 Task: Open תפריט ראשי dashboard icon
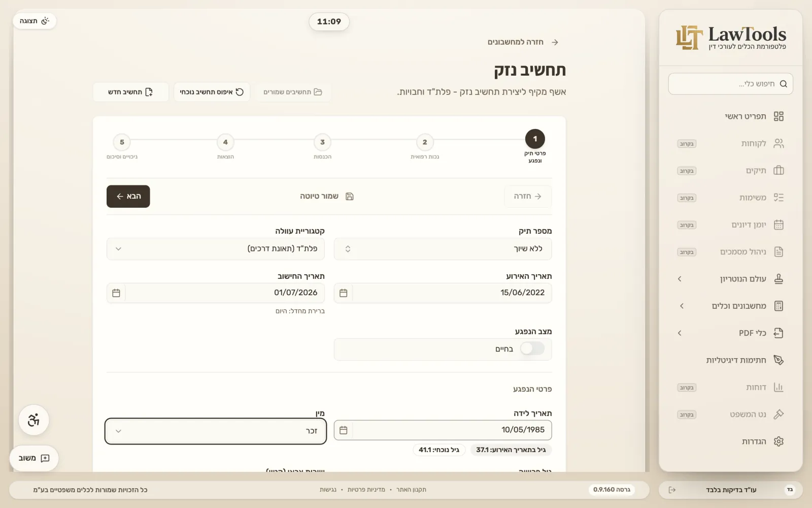[x=779, y=116]
